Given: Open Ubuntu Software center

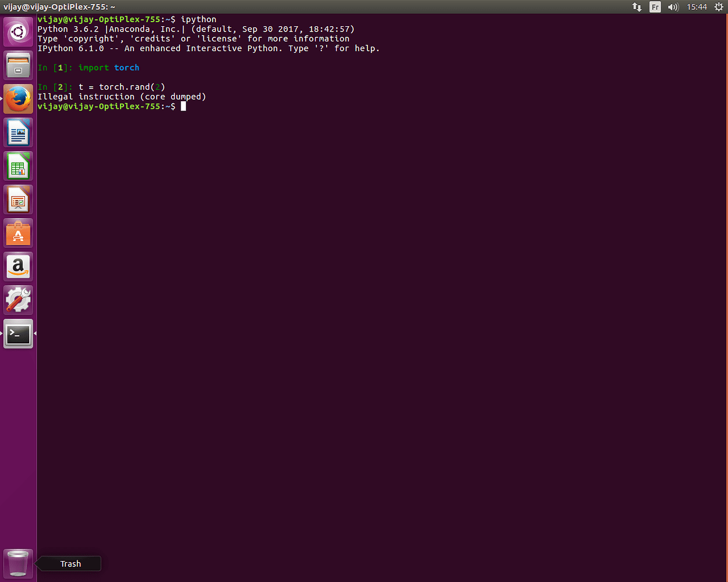Looking at the screenshot, I should point(18,233).
